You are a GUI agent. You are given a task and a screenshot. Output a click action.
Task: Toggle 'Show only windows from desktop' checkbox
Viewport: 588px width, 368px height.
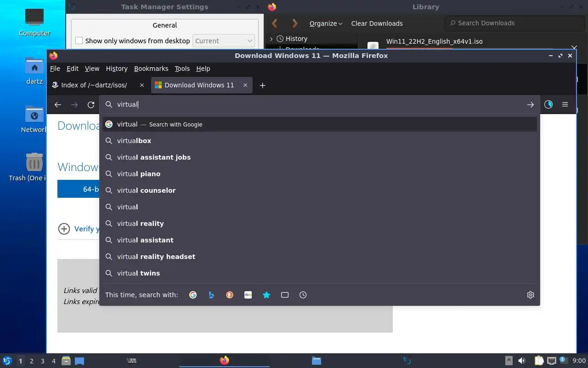tap(79, 41)
